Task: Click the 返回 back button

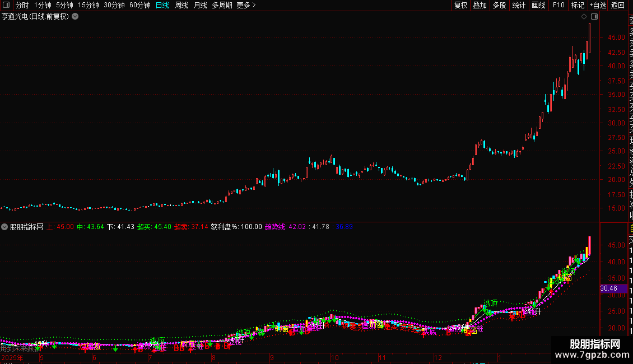Action: [618, 5]
